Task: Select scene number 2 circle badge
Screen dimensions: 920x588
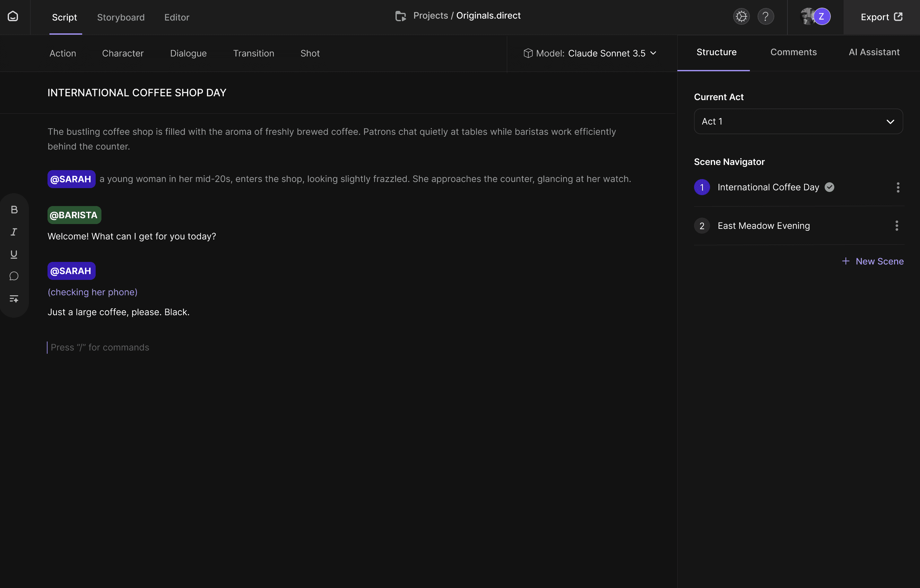Action: 702,226
